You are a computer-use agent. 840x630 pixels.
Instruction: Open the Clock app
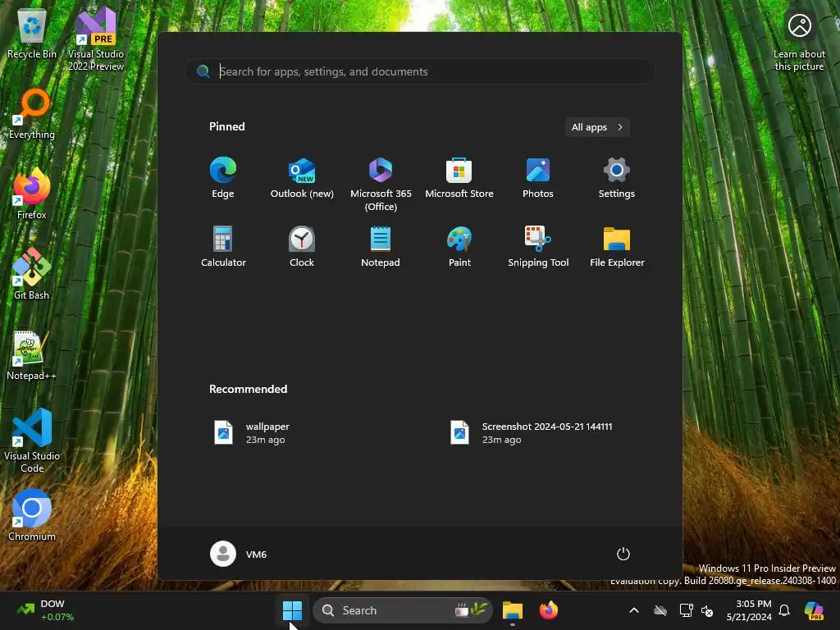point(302,246)
